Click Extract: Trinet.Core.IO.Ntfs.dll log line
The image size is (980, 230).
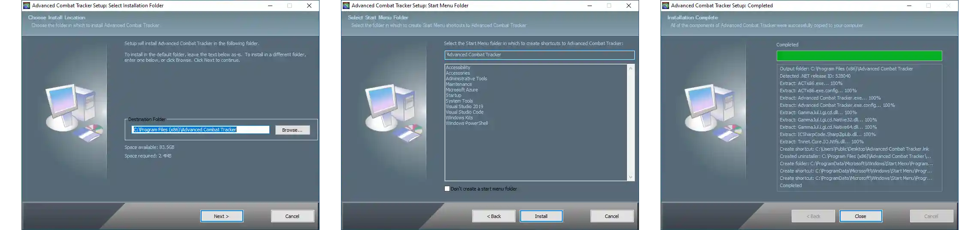[x=821, y=142]
